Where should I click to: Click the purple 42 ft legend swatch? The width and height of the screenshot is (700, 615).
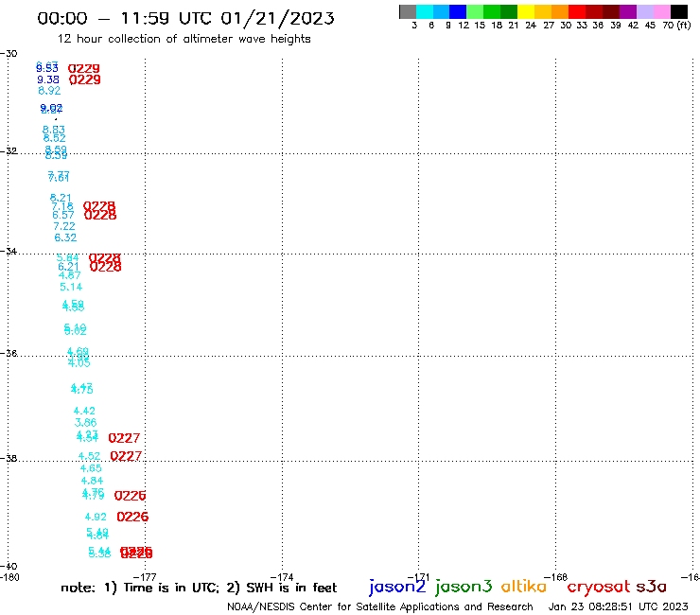click(628, 11)
